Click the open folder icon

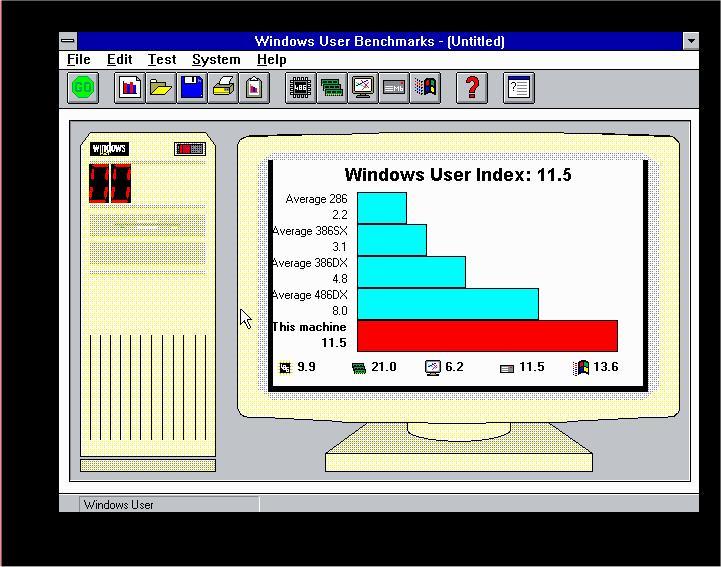pos(160,87)
